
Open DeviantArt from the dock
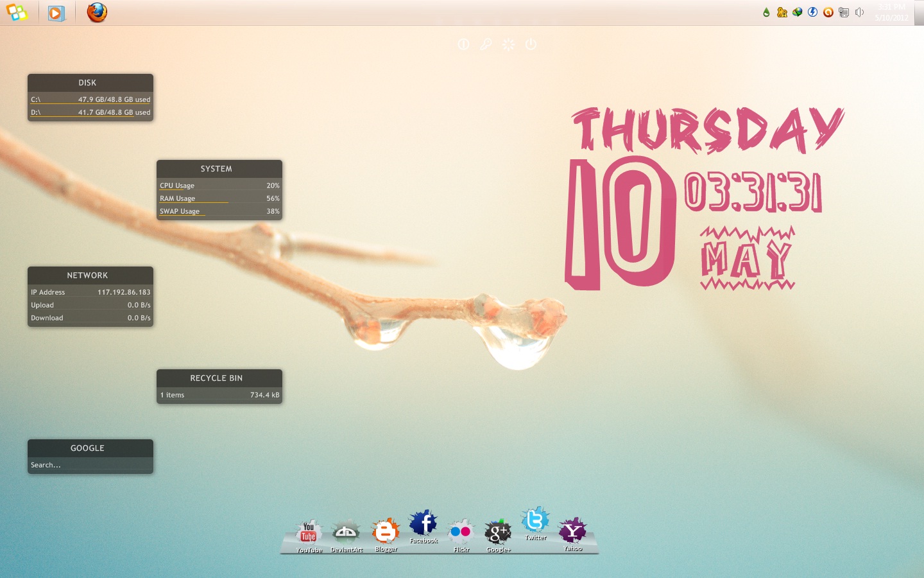pos(346,536)
